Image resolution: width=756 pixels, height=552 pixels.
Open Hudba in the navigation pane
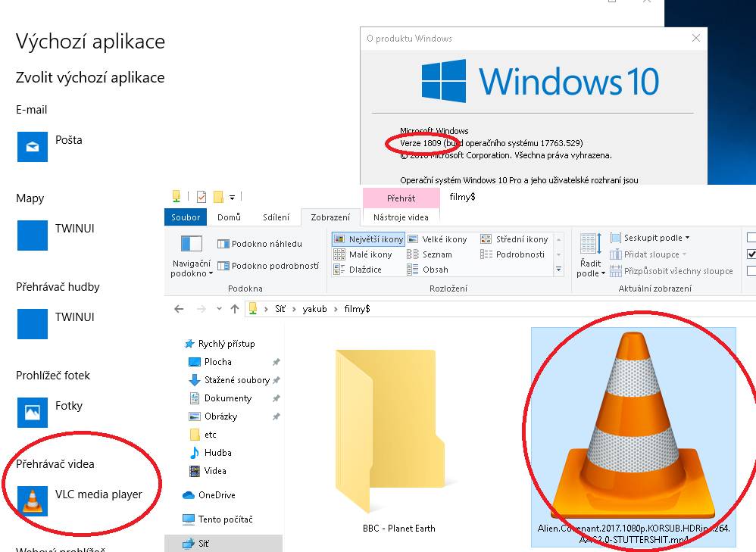tap(211, 453)
